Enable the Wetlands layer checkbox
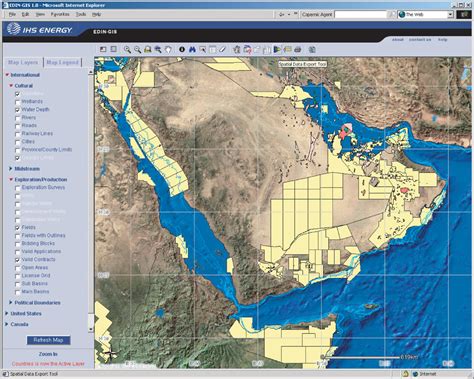 [x=18, y=102]
